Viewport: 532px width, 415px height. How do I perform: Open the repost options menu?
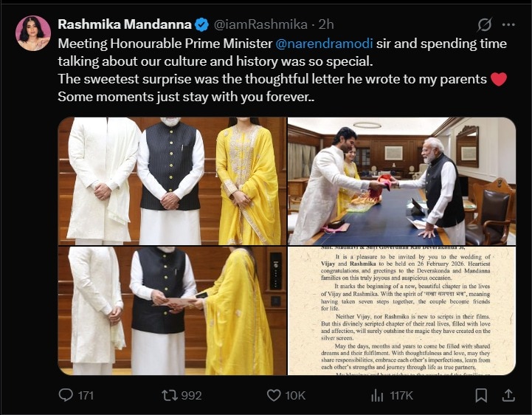click(170, 395)
